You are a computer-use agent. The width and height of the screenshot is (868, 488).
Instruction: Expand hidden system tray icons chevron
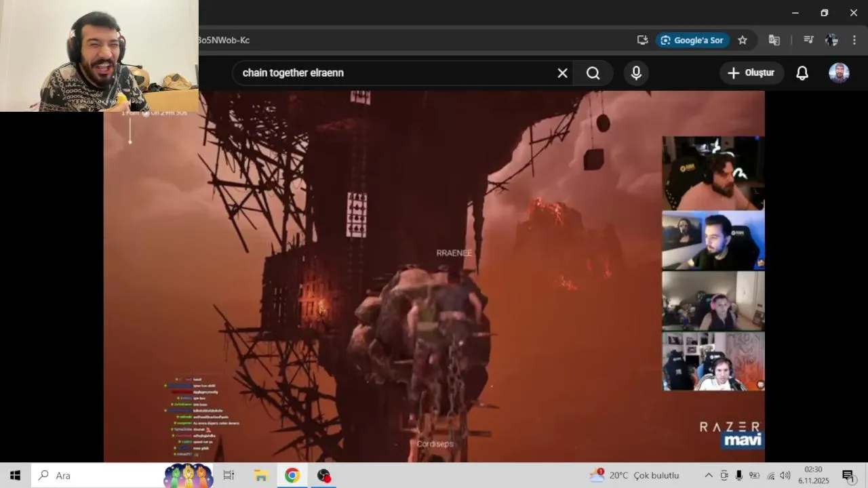click(x=709, y=475)
